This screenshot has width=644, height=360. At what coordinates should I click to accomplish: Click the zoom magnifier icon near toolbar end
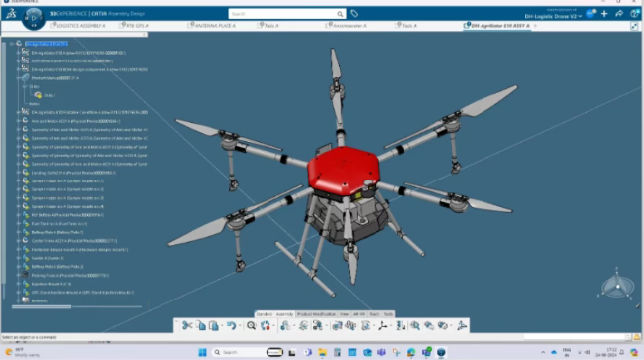tap(415, 326)
